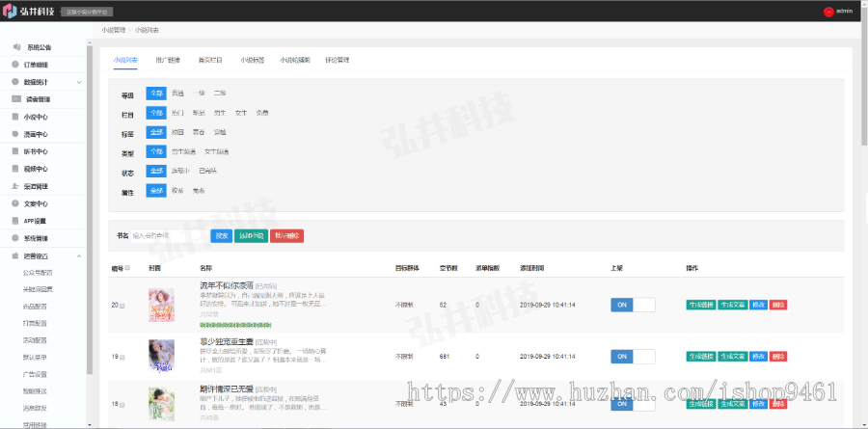Open 打赏配置 in the sidebar submenu
This screenshot has height=429, width=868.
(35, 323)
